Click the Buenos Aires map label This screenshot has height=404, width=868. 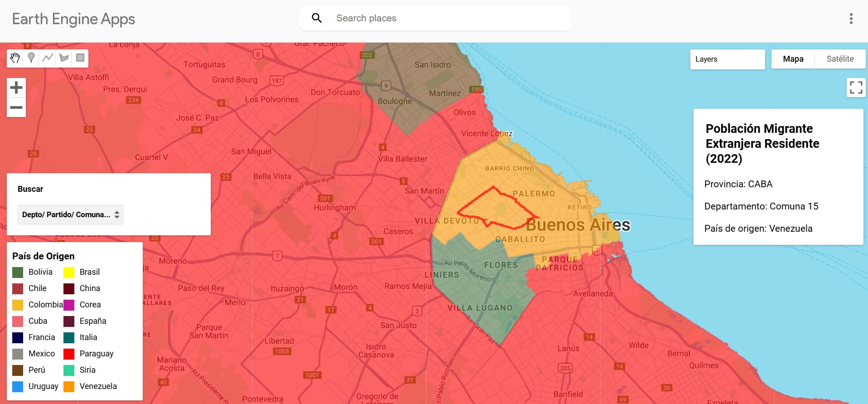578,225
